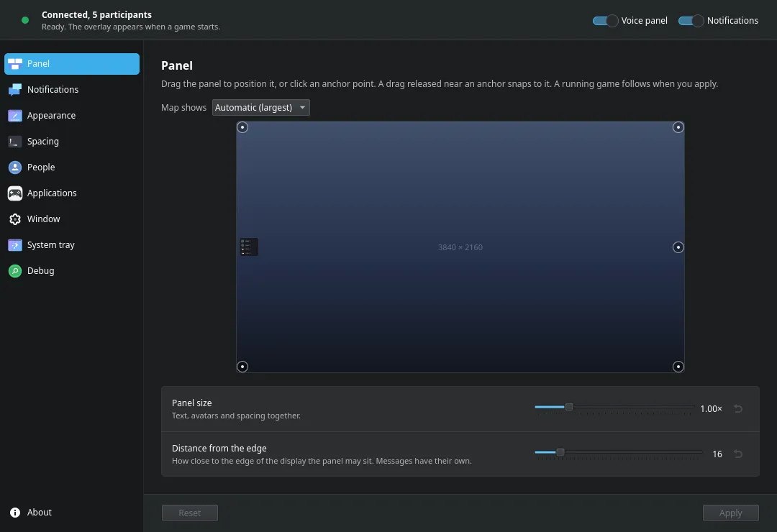Open the Map shows dropdown
Image resolution: width=777 pixels, height=532 pixels.
[x=260, y=108]
